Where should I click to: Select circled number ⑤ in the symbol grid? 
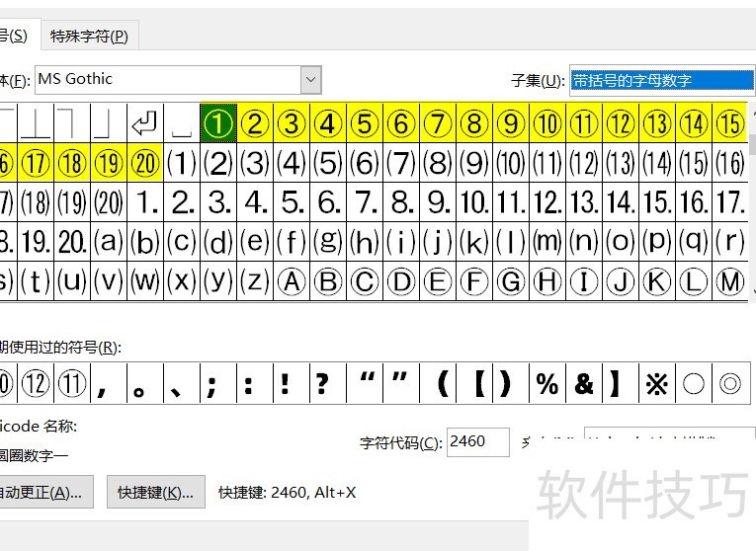point(365,123)
